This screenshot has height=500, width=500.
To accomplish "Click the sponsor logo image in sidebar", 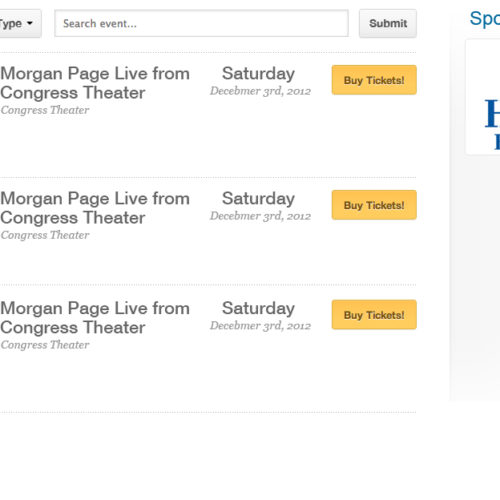I will coord(483,97).
